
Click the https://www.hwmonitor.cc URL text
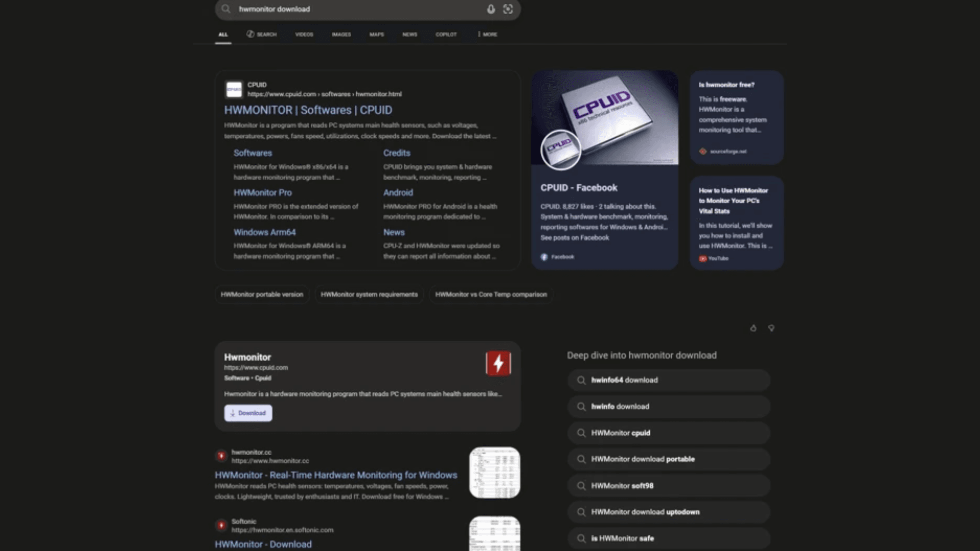tap(270, 461)
